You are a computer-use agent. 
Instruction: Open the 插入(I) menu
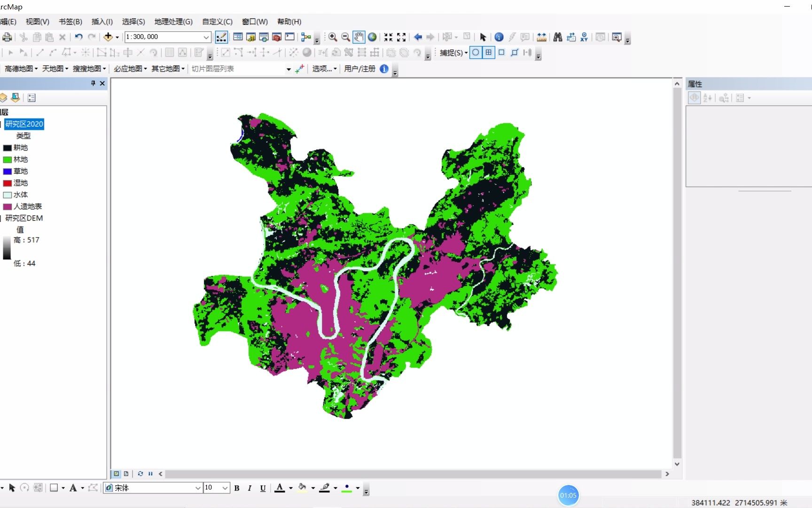point(102,22)
